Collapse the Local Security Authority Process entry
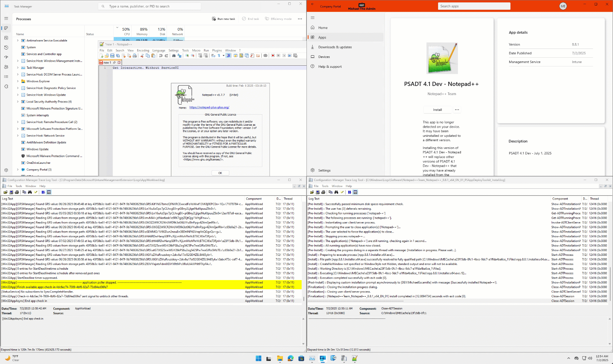Screen dimensions: 613x364 tap(18, 101)
